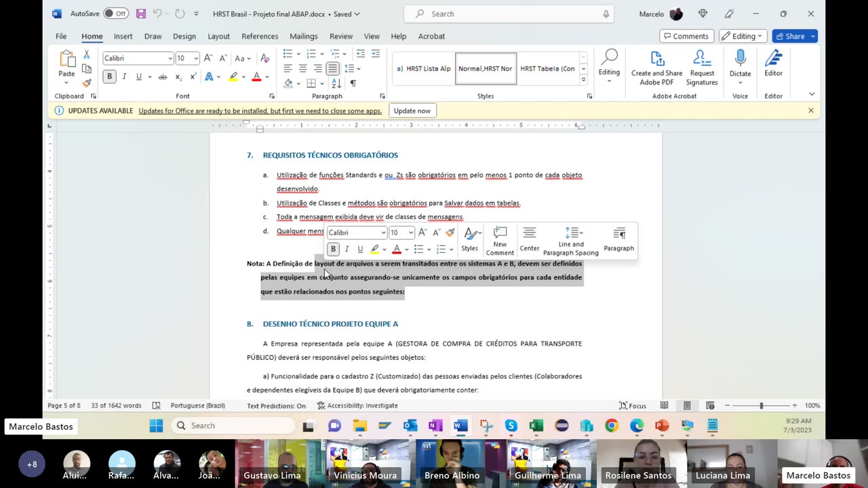868x488 pixels.
Task: Open the Comments pane button
Action: [686, 36]
